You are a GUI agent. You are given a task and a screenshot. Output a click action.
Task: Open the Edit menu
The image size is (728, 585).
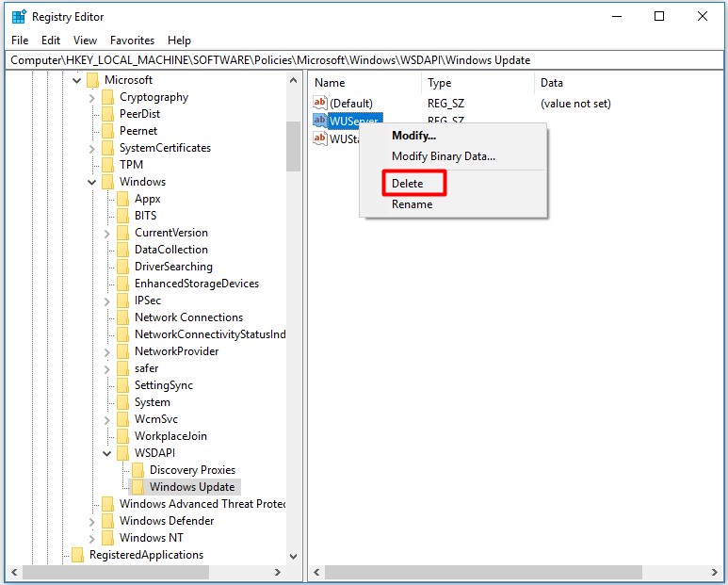pyautogui.click(x=51, y=41)
